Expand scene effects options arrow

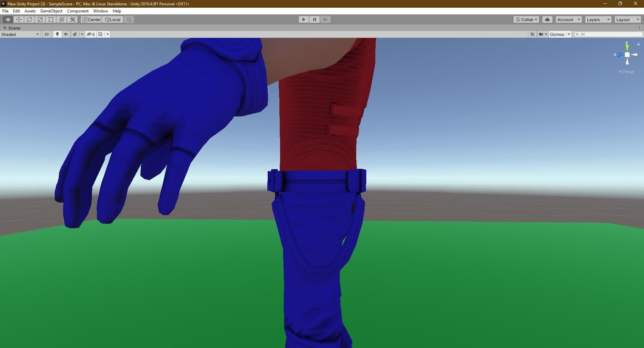(x=82, y=34)
